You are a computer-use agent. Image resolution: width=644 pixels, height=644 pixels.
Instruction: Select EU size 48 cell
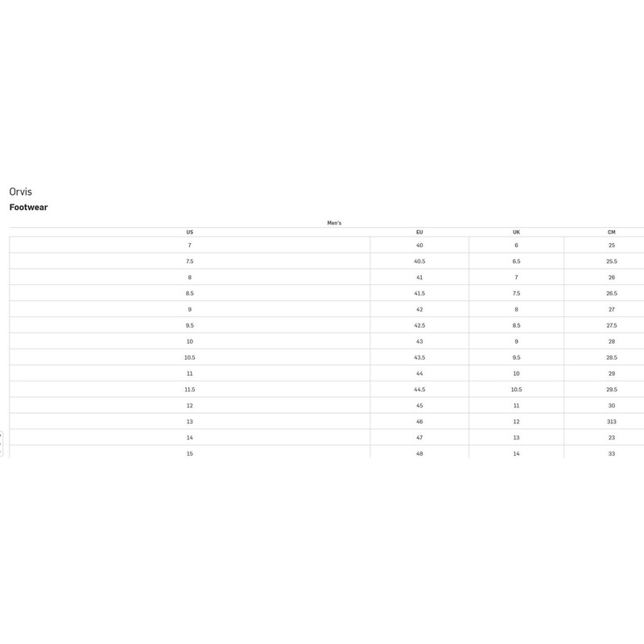point(419,453)
